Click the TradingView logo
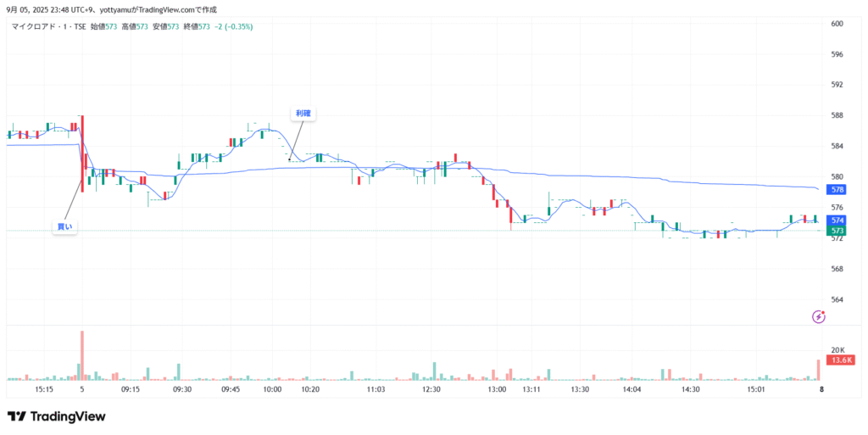Screen dimensions: 868x435 click(57, 416)
